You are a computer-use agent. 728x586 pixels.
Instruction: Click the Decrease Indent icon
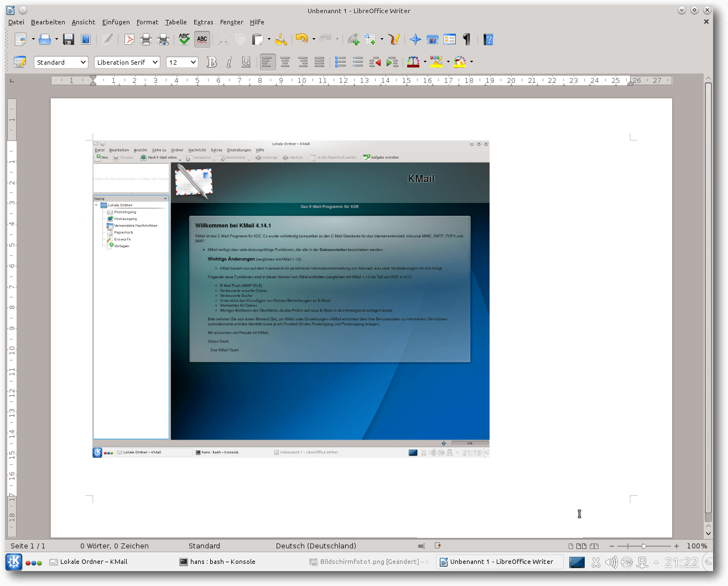(x=375, y=62)
